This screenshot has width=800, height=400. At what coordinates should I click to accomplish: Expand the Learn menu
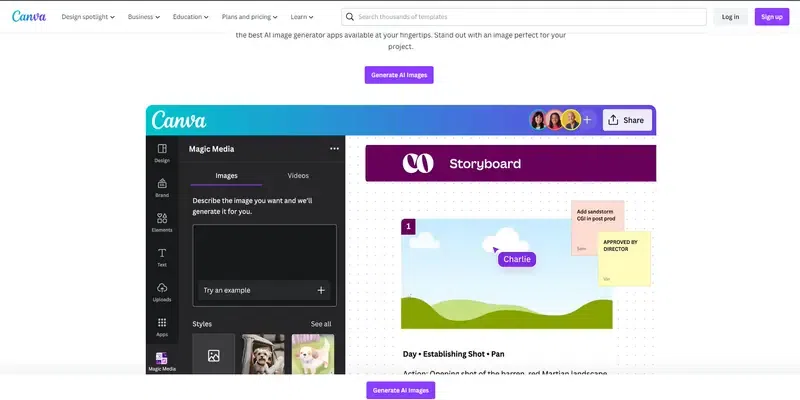pyautogui.click(x=302, y=17)
